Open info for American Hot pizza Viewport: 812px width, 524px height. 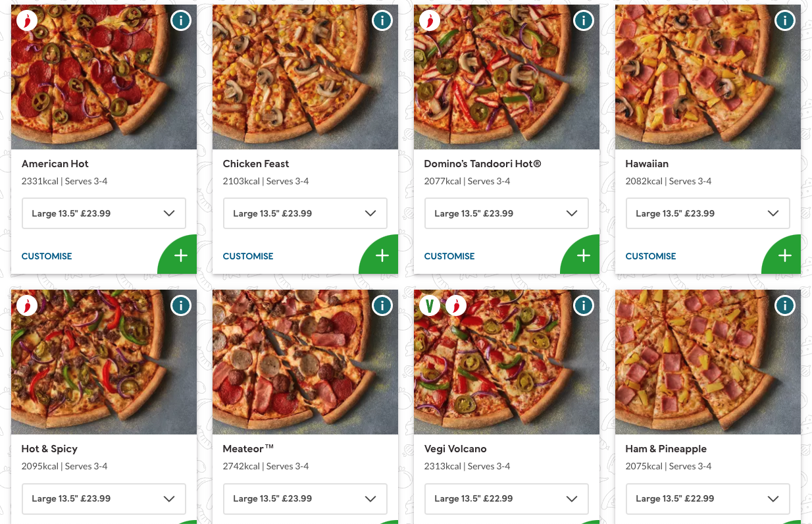[180, 21]
